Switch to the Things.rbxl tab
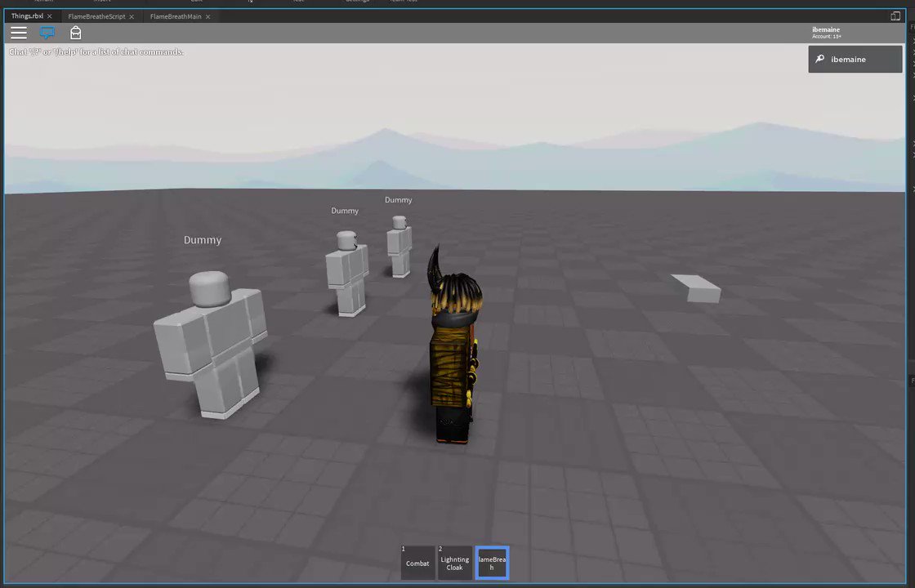This screenshot has height=588, width=915. [x=27, y=16]
